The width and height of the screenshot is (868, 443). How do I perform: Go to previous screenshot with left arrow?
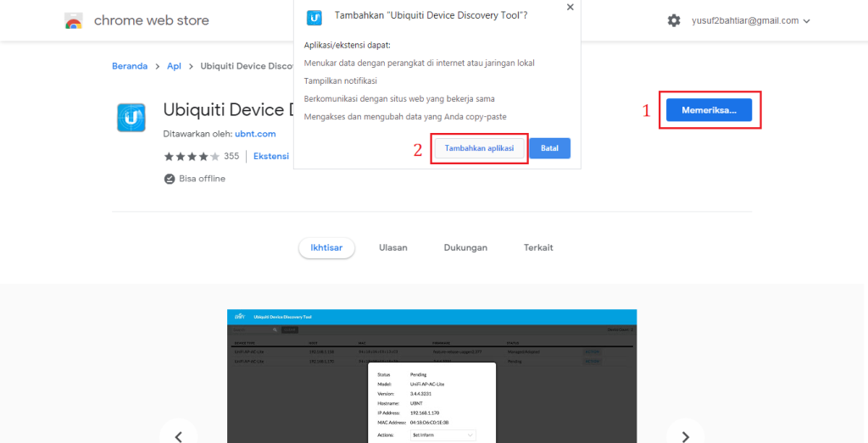178,435
